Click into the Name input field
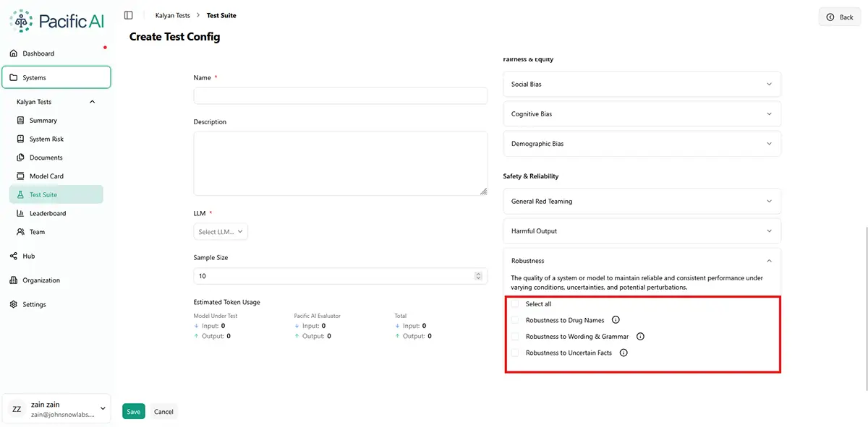 coord(340,96)
